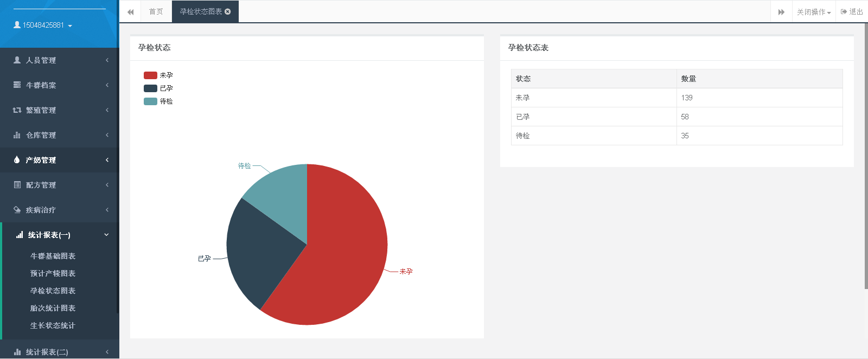868x359 pixels.
Task: Expand the 繁殖管理 menu chevron
Action: [x=107, y=110]
